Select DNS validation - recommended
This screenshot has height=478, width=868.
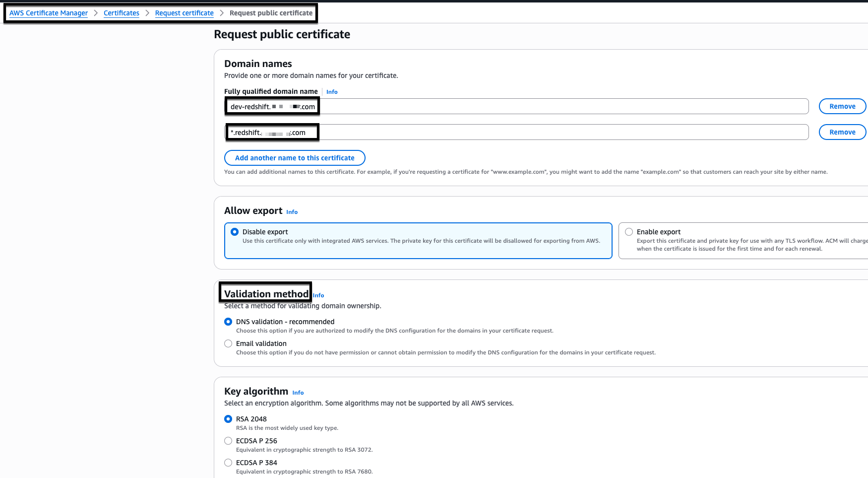(228, 322)
